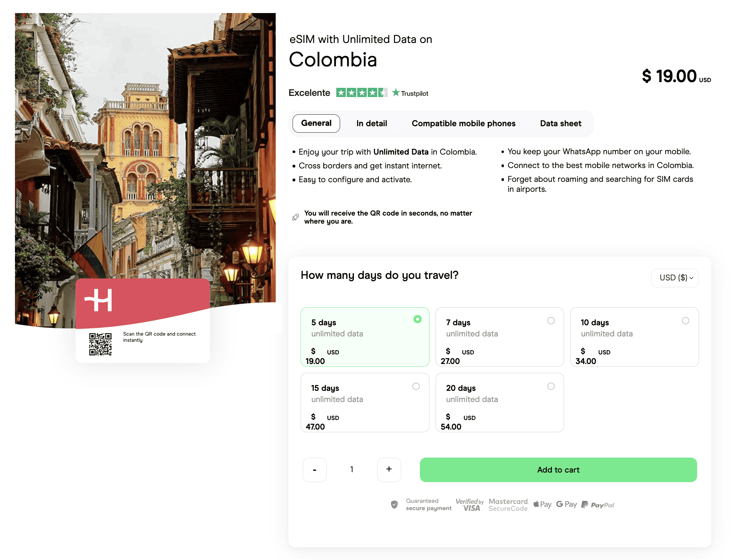Click the Google Pay logo
This screenshot has height=560, width=737.
[566, 504]
